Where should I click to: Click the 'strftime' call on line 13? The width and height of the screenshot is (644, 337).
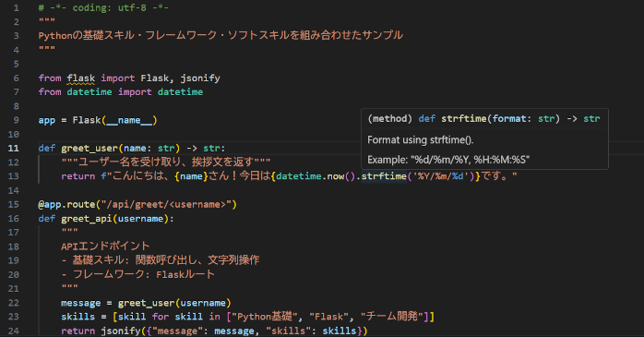[384, 176]
